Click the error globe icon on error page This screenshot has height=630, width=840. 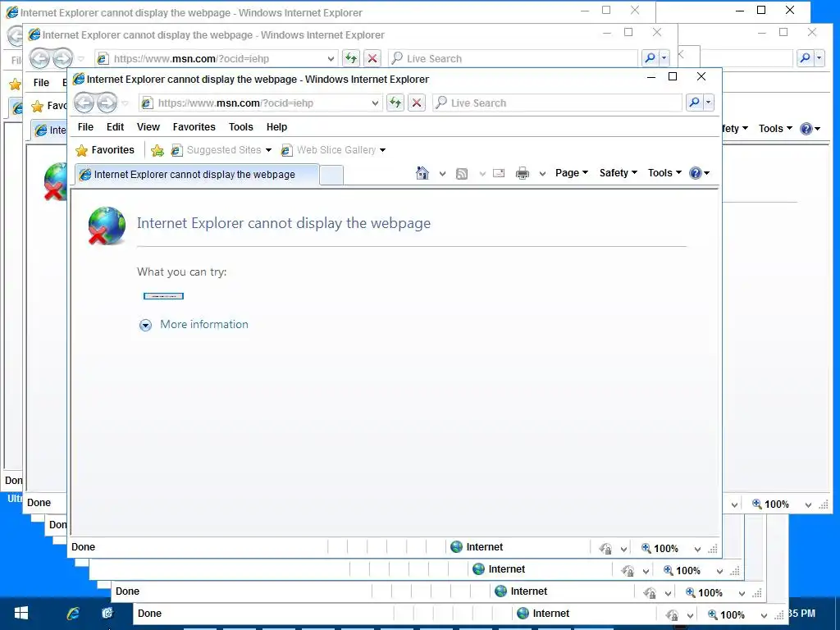pyautogui.click(x=107, y=226)
